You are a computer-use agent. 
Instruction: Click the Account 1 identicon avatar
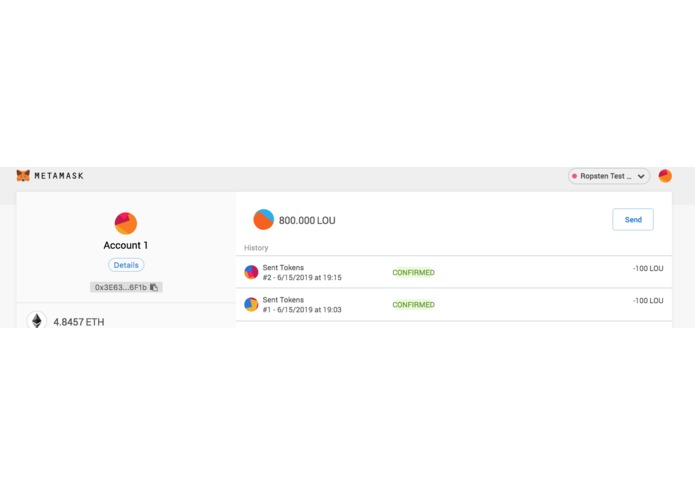126,223
